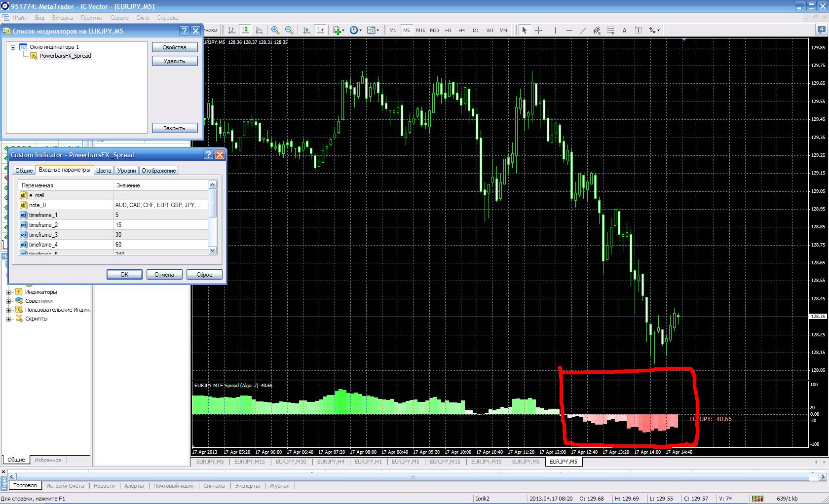829x504 pixels.
Task: Expand the Советники navigator node
Action: [8, 301]
